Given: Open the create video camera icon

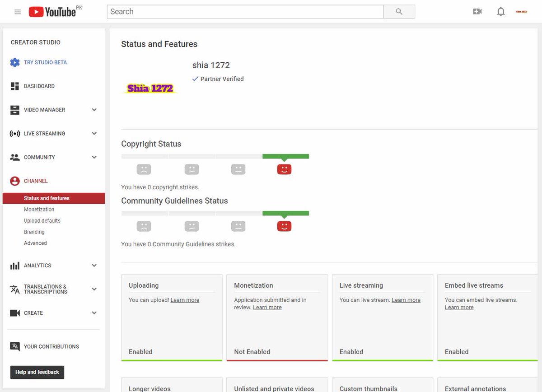Looking at the screenshot, I should coord(477,12).
